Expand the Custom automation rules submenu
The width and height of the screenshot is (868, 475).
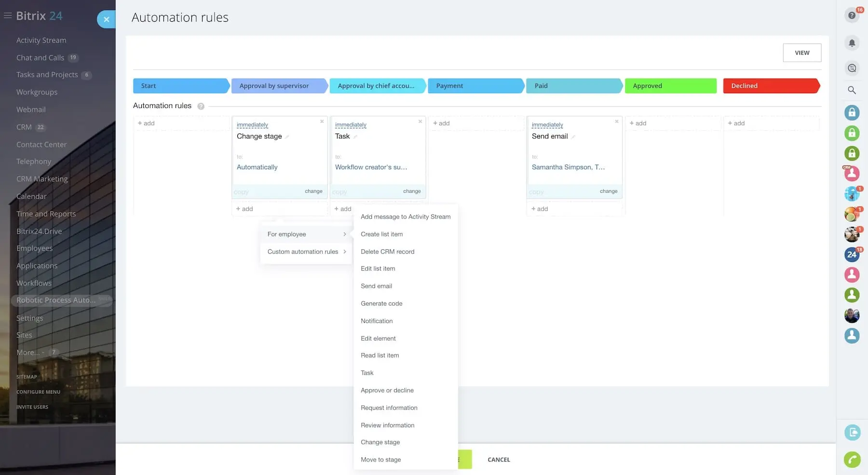point(306,252)
